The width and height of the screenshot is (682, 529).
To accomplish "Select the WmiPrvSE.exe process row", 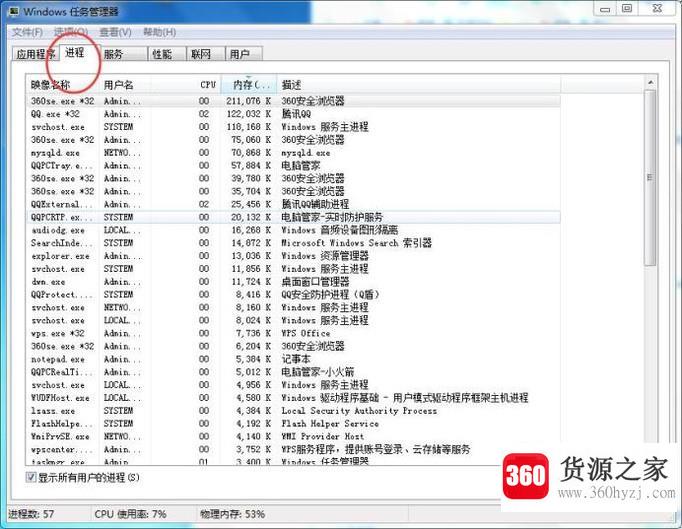I will [293, 436].
